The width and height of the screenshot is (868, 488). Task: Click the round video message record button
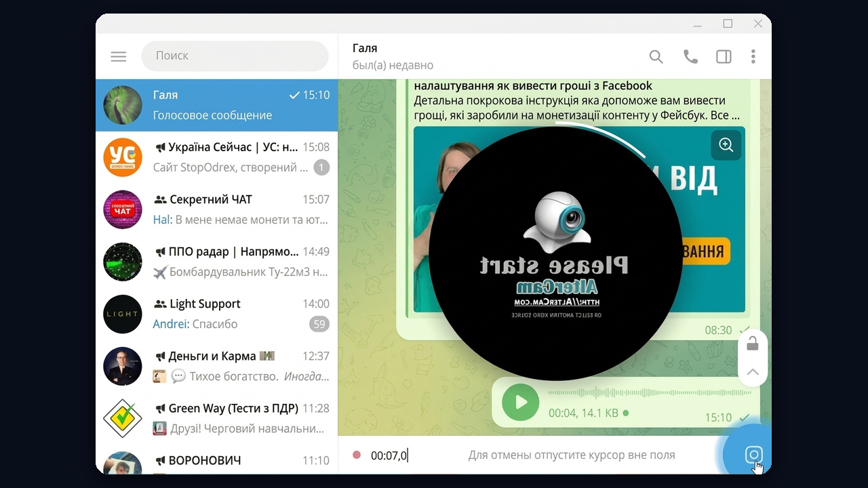click(753, 455)
